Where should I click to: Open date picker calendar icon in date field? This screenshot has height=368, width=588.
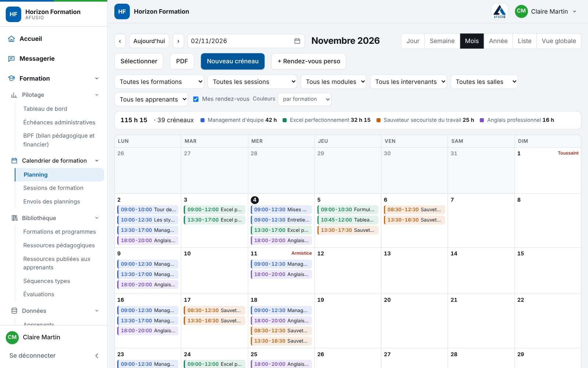(x=297, y=41)
